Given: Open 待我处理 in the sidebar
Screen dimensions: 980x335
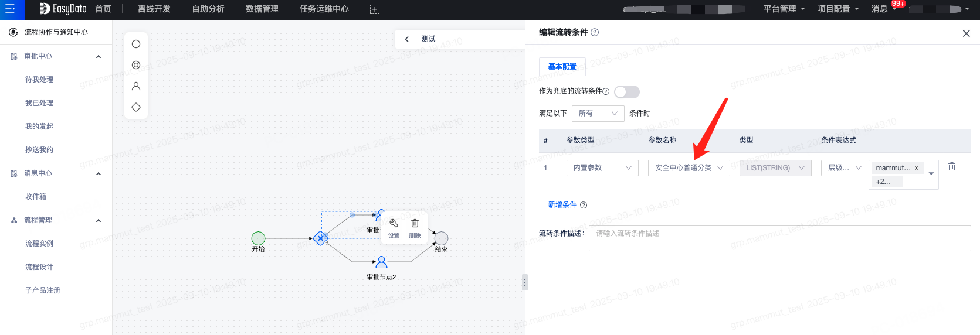Looking at the screenshot, I should pyautogui.click(x=39, y=80).
